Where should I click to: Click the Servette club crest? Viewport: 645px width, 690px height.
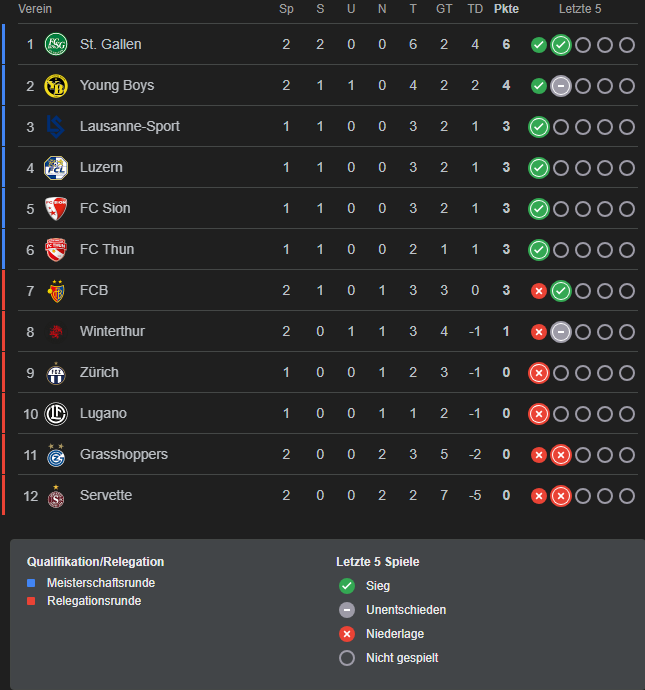tap(56, 496)
